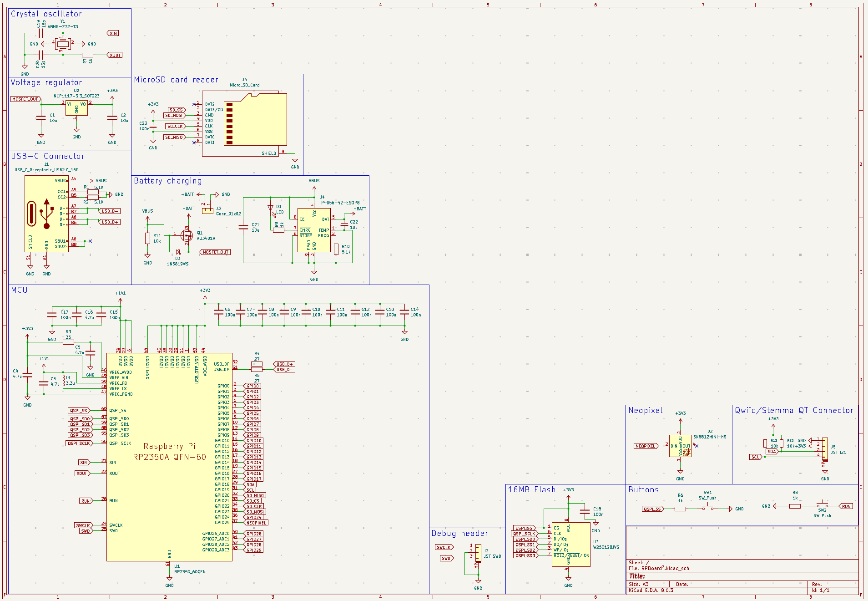Select the L1 3.3u inductor symbol
The height and width of the screenshot is (601, 868).
[64, 381]
